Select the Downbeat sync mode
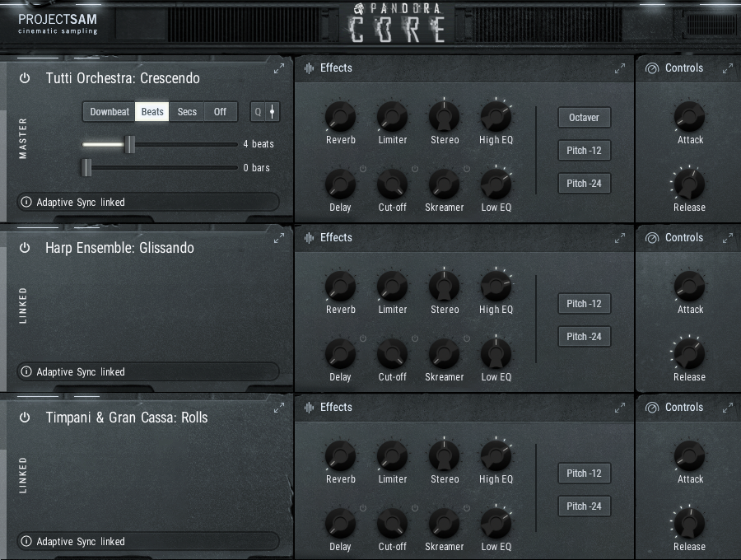Viewport: 741px width, 560px height. coord(108,111)
